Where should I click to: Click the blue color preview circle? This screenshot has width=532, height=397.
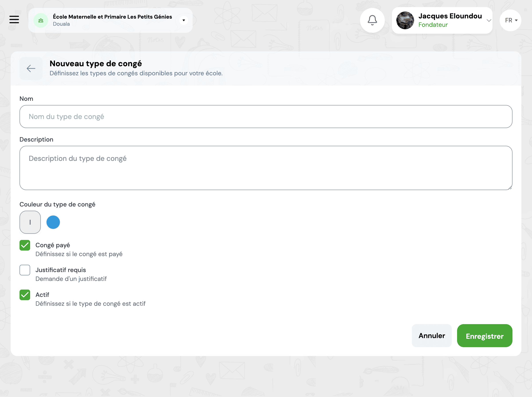53,222
